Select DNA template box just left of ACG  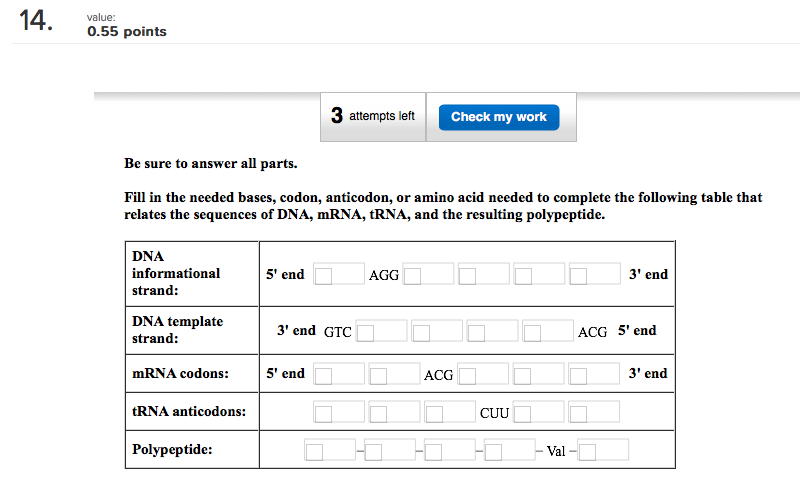[547, 331]
